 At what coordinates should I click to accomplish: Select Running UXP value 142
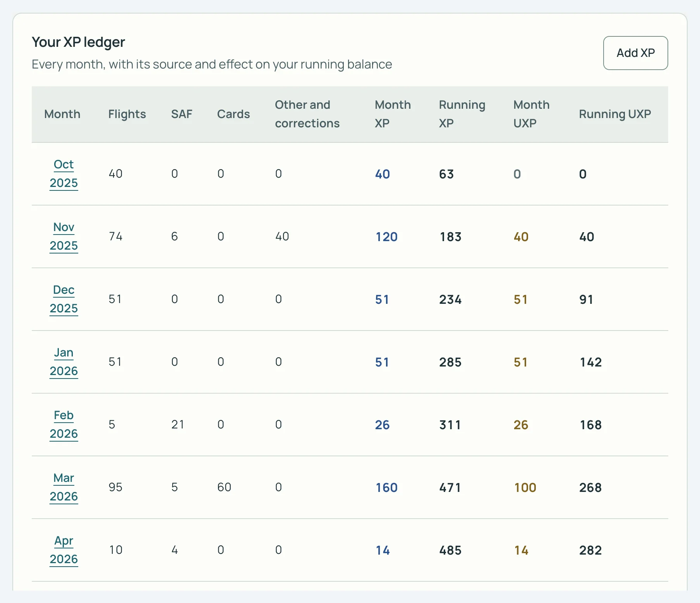pyautogui.click(x=591, y=362)
